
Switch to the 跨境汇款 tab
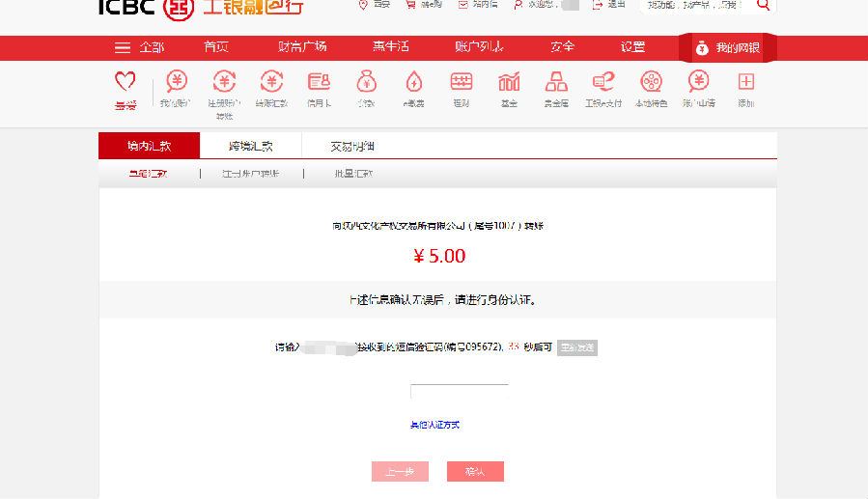[x=251, y=146]
